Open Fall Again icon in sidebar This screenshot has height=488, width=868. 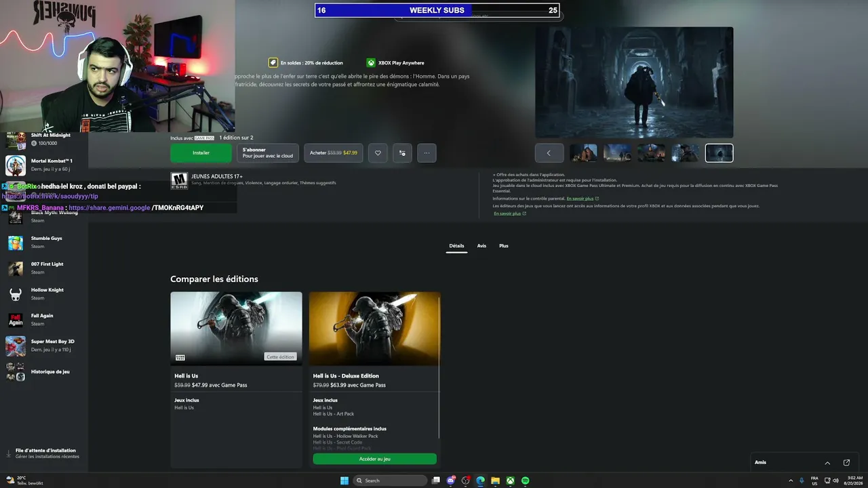pos(16,320)
